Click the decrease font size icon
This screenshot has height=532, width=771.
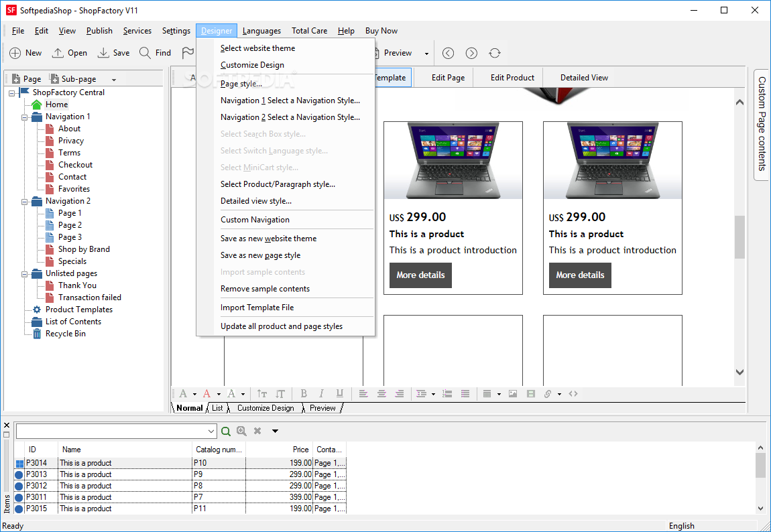click(x=280, y=393)
